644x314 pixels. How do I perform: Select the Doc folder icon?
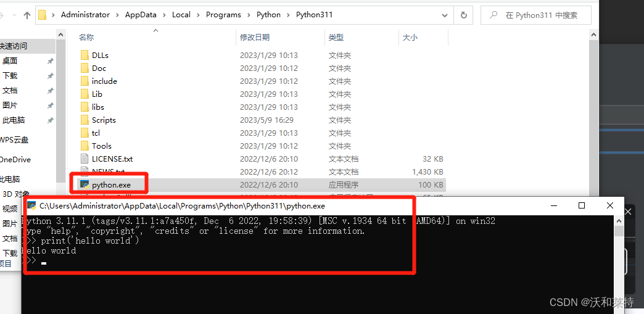[85, 68]
